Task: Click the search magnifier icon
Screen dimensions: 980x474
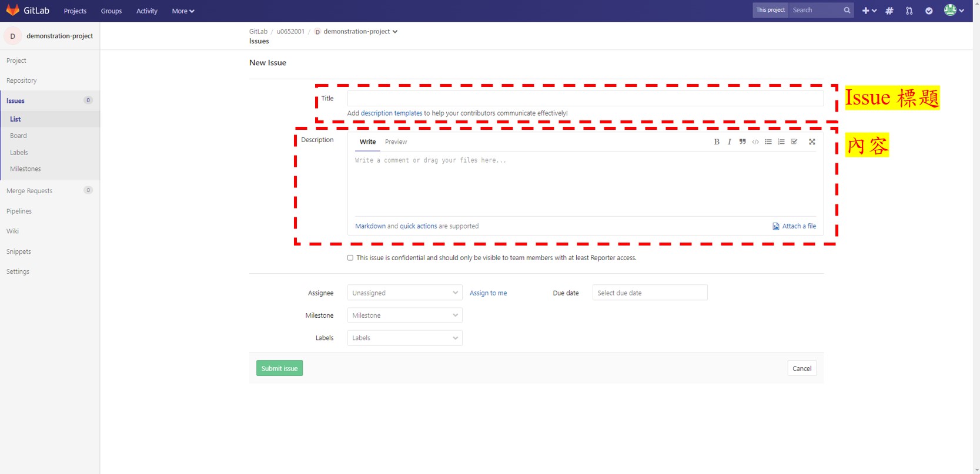Action: point(847,10)
